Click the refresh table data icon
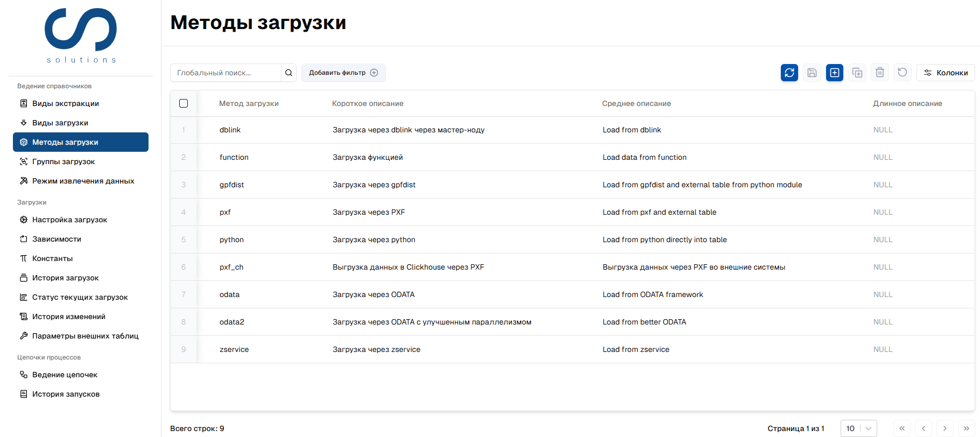The height and width of the screenshot is (437, 980). (789, 73)
